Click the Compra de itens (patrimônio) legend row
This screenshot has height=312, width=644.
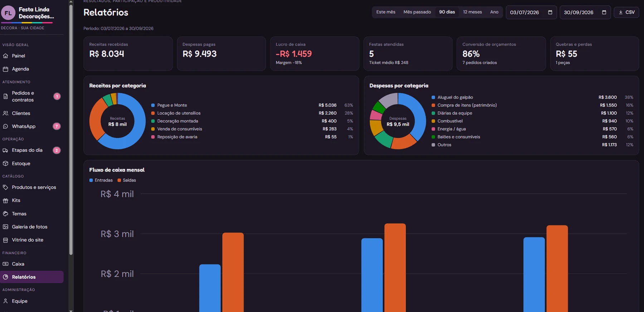[532, 105]
